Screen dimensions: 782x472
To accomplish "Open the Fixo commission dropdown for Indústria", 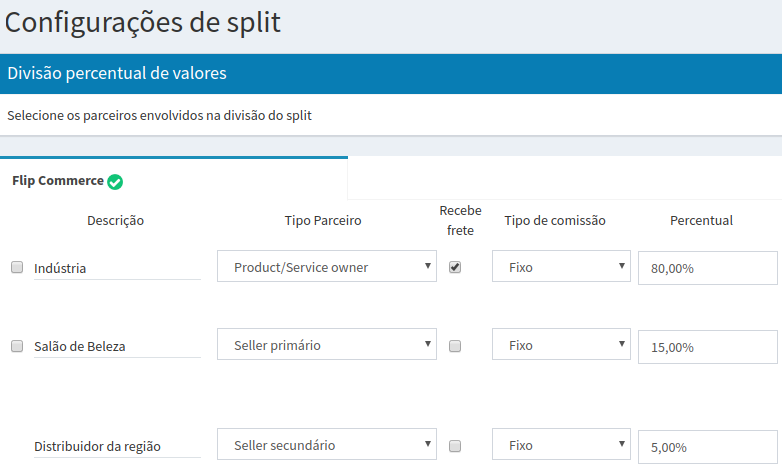I will (561, 267).
